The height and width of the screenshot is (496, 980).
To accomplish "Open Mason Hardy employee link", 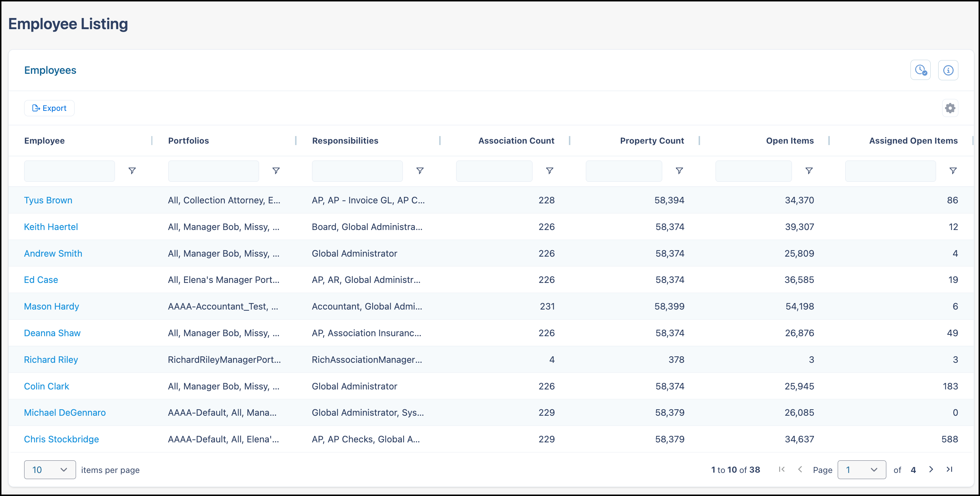I will pyautogui.click(x=52, y=306).
